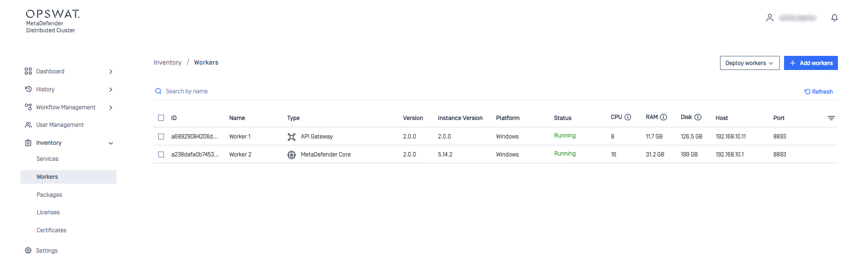Open Services in the sidebar
This screenshot has height=276, width=868.
pyautogui.click(x=48, y=159)
